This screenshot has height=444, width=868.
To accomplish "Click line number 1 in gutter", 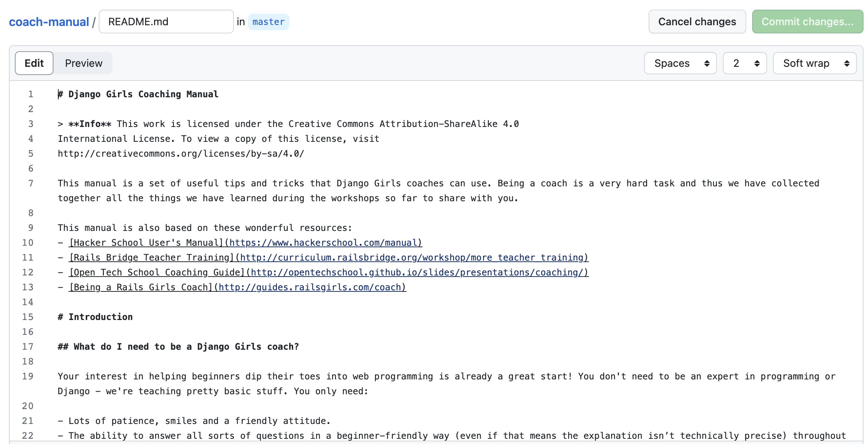I will click(31, 94).
